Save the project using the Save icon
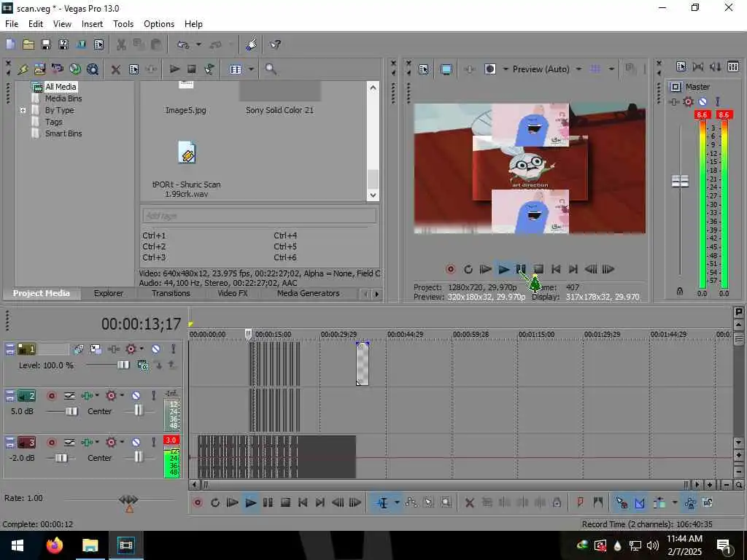The width and height of the screenshot is (747, 560). 46,44
